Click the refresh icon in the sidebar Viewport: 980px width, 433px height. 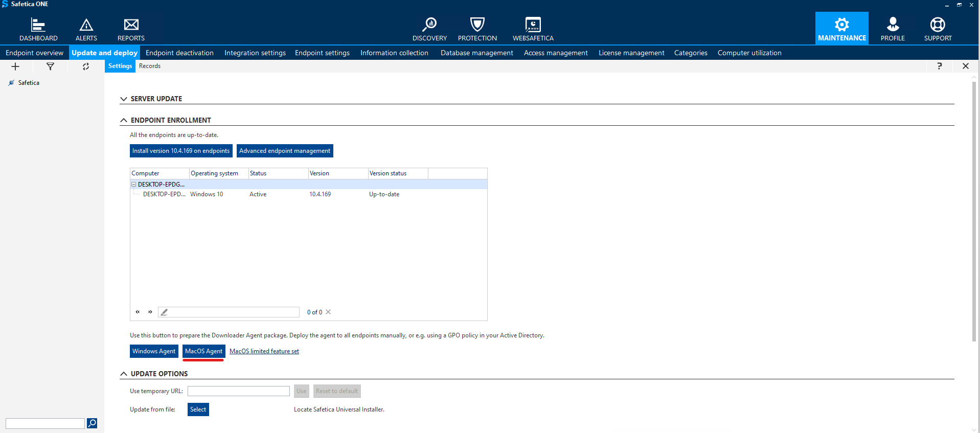[x=86, y=66]
